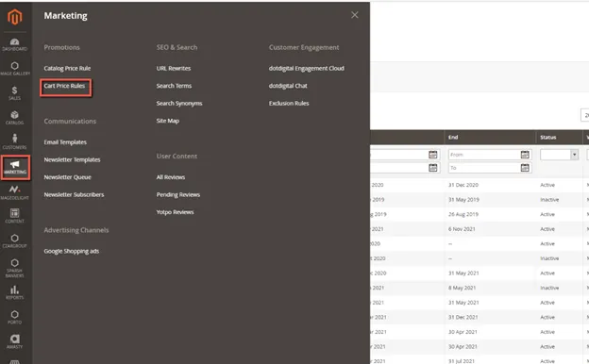Screen dimensions: 589x364
Task: Open Cart Price Rules
Action: [64, 86]
